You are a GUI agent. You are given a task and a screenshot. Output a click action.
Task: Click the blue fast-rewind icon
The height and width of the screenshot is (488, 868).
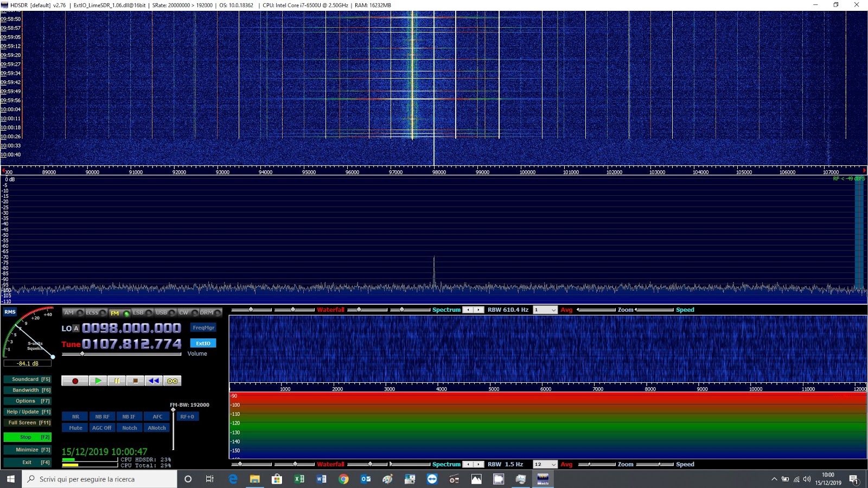pyautogui.click(x=154, y=380)
